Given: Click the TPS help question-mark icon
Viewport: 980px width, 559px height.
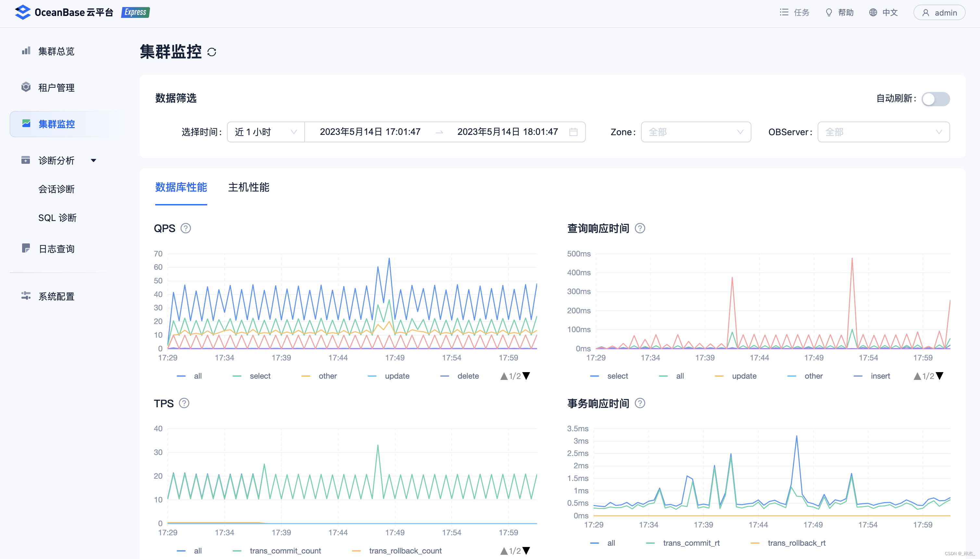Looking at the screenshot, I should tap(184, 404).
